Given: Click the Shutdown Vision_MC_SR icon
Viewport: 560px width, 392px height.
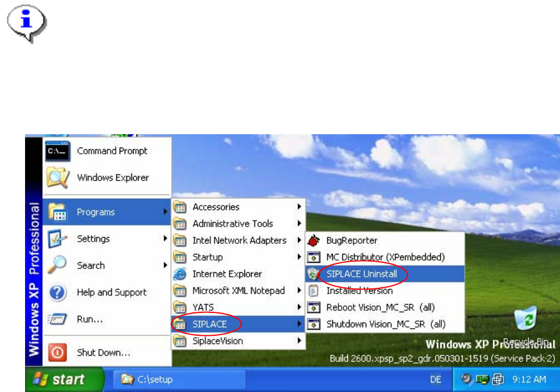Looking at the screenshot, I should [x=313, y=324].
